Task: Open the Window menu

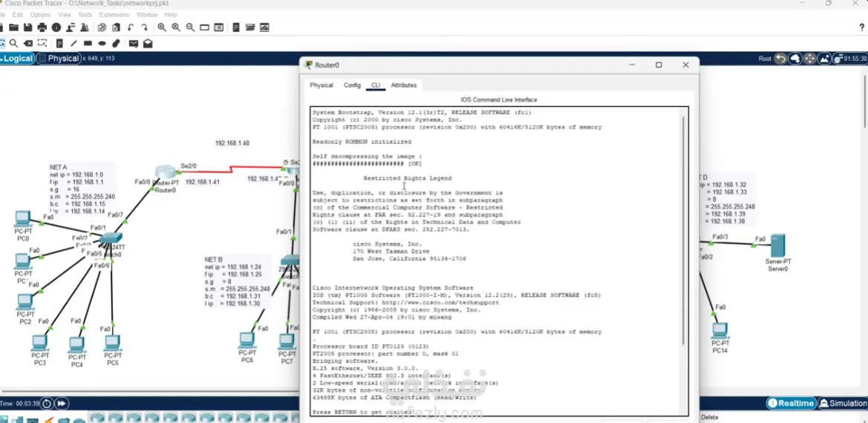Action: click(147, 15)
